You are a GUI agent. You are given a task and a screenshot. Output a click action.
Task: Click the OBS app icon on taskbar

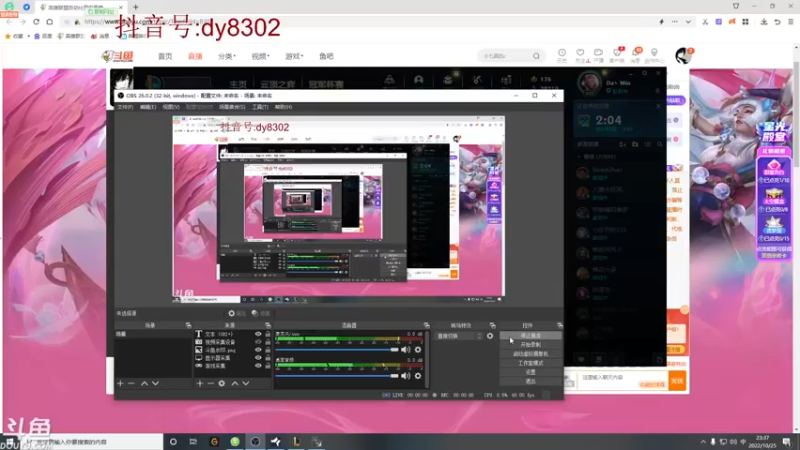(x=255, y=441)
